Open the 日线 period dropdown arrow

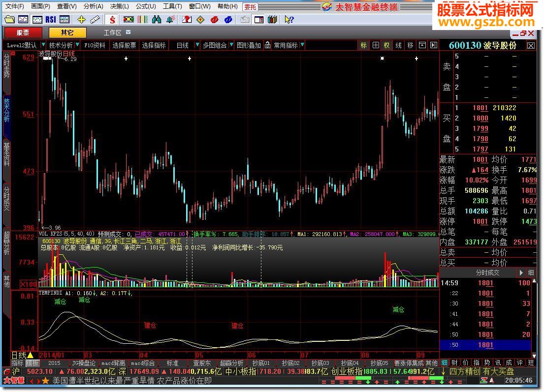[197, 45]
